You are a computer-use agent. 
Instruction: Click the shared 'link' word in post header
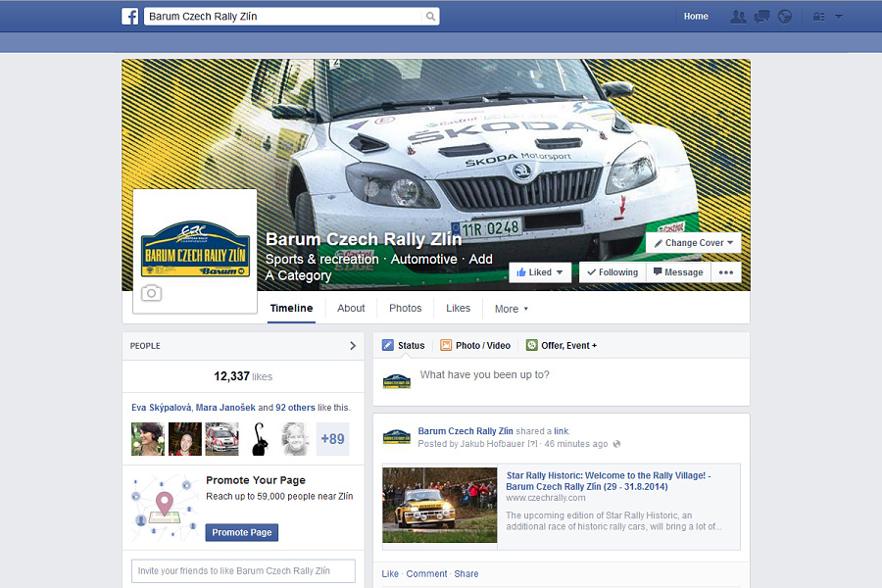tap(562, 431)
